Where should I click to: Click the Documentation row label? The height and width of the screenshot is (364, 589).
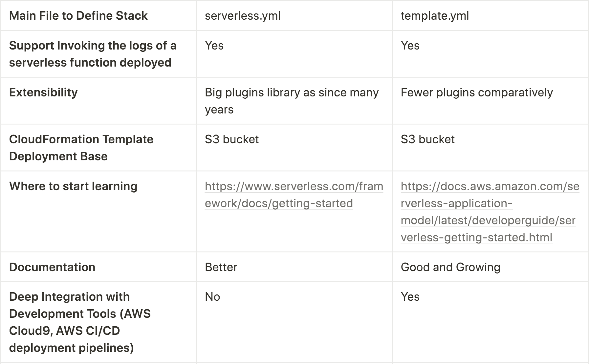[x=52, y=267]
